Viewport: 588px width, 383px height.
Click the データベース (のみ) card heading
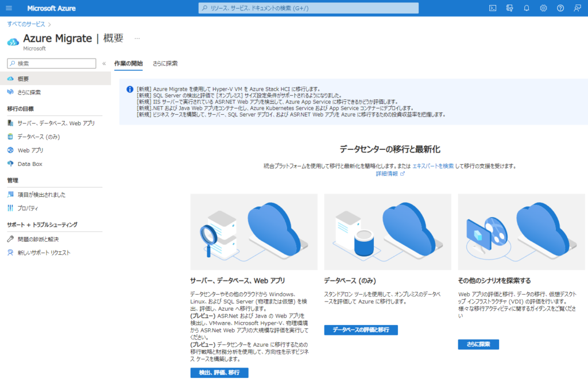pos(350,281)
